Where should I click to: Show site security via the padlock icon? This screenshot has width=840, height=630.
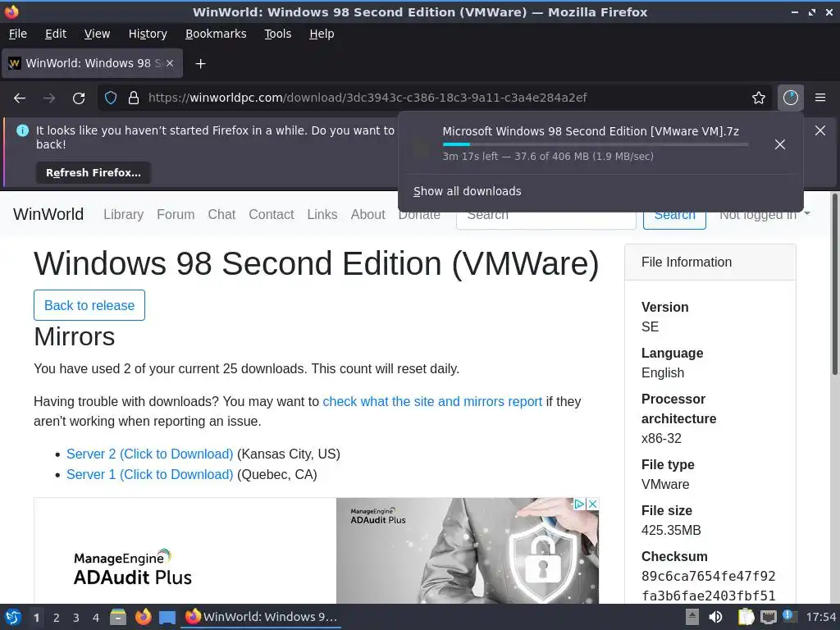pos(134,98)
